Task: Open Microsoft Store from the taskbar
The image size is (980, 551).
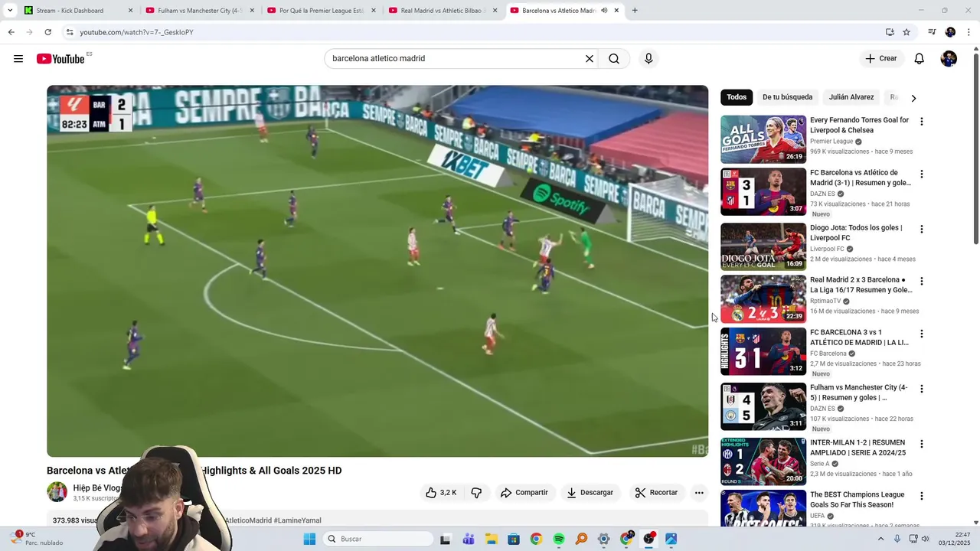Action: tap(513, 539)
